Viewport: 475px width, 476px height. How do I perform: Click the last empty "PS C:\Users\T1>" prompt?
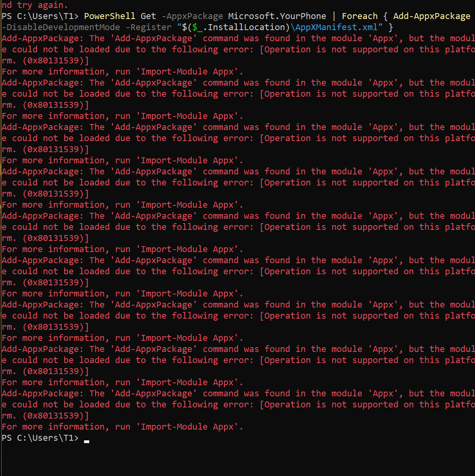[40, 438]
